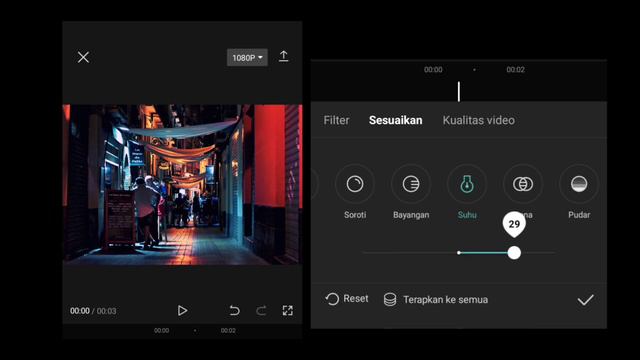The image size is (640, 360).
Task: Click the slider center zero point
Action: pos(459,253)
